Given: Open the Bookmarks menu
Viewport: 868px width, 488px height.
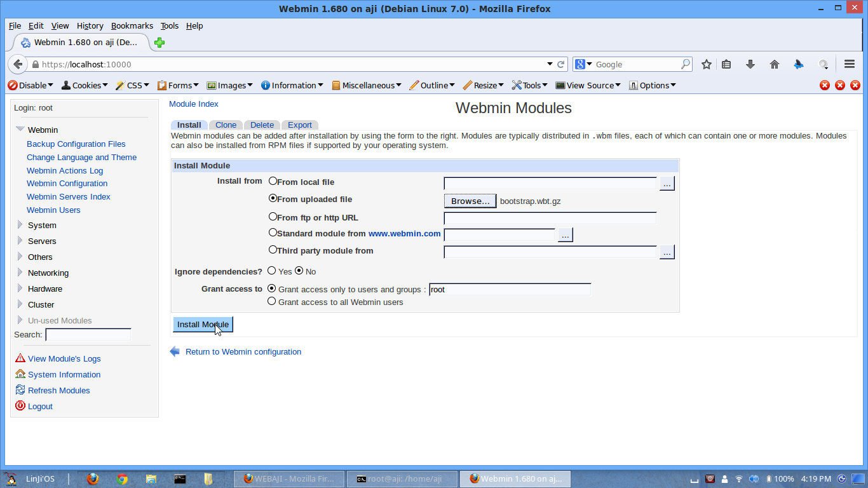Looking at the screenshot, I should (132, 26).
